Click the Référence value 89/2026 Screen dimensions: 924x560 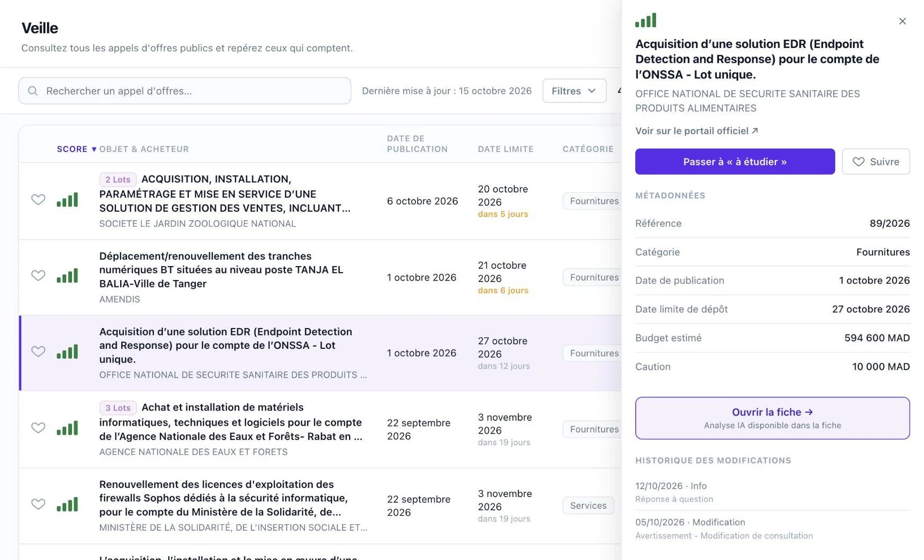pos(889,223)
